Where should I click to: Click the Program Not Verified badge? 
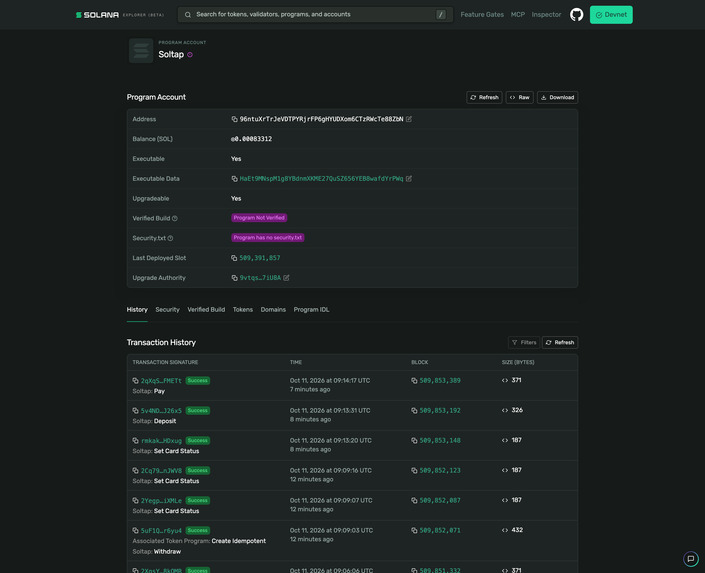pos(259,218)
